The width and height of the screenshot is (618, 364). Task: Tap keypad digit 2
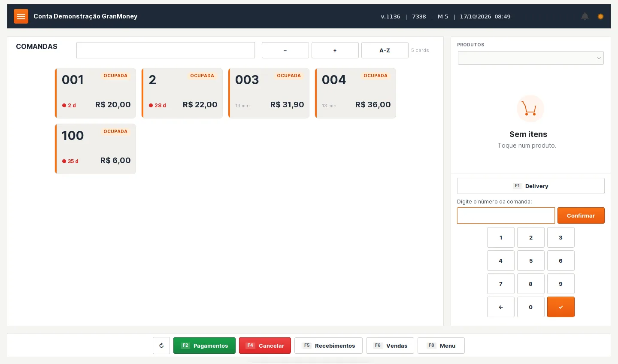(531, 237)
